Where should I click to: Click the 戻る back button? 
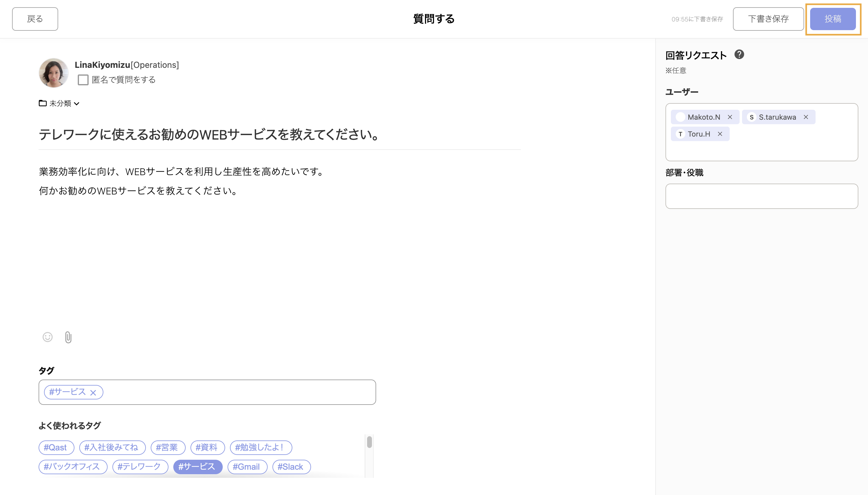click(x=35, y=19)
